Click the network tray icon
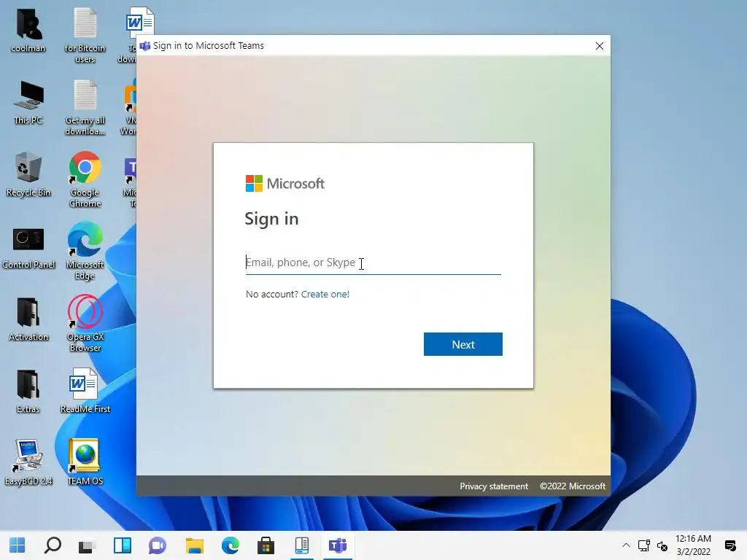This screenshot has width=747, height=560. coord(644,545)
